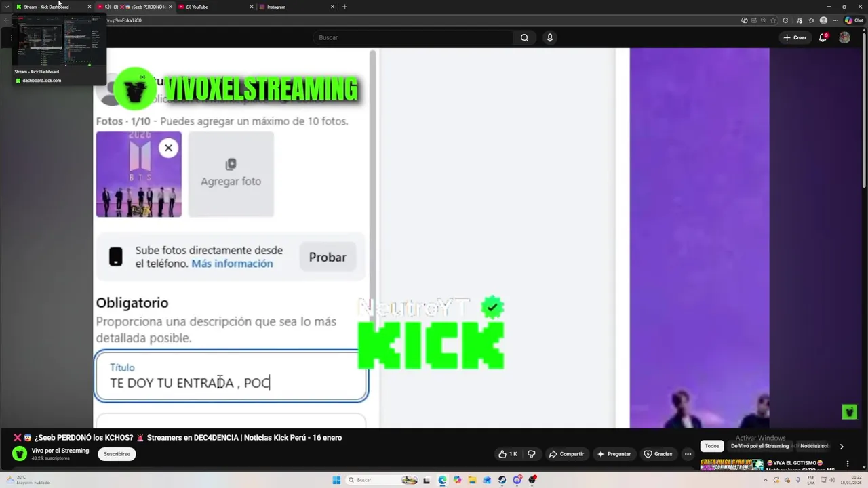Open Steam from the taskbar
Image resolution: width=868 pixels, height=488 pixels.
(502, 480)
